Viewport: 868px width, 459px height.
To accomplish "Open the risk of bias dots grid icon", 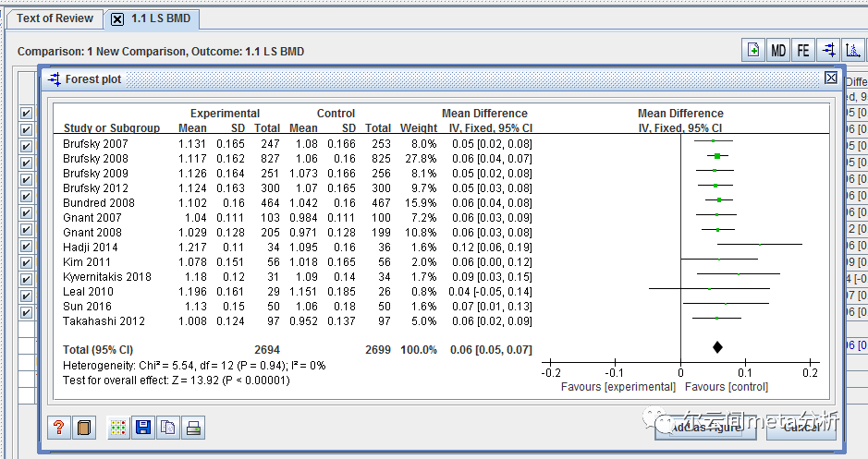I will 118,428.
